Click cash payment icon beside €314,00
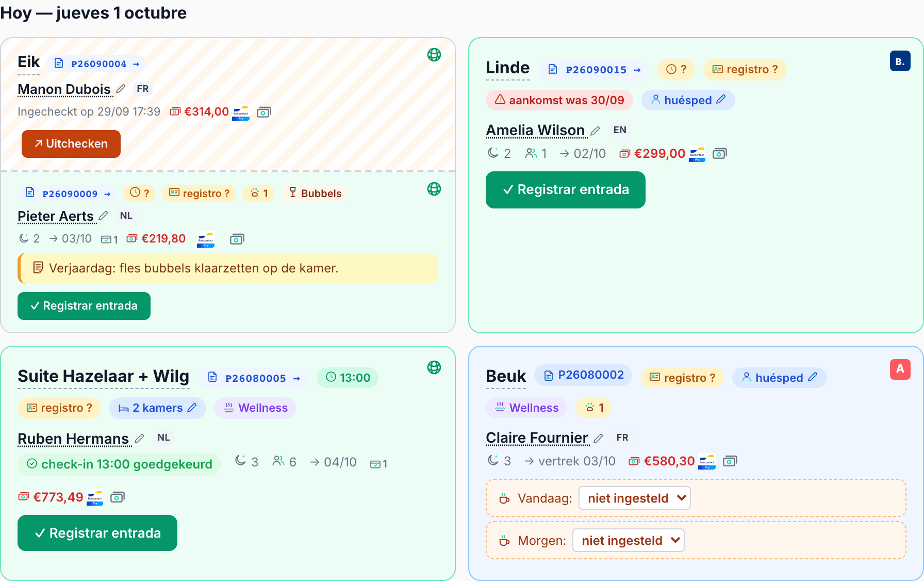The width and height of the screenshot is (924, 581). click(x=264, y=112)
